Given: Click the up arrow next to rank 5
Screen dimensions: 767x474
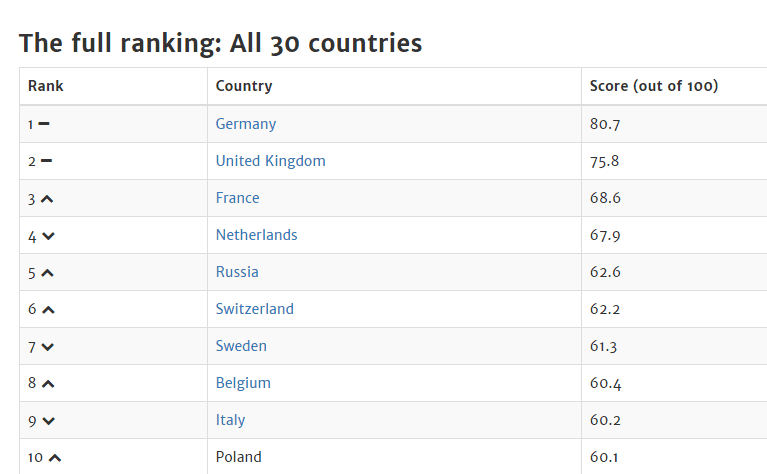Looking at the screenshot, I should [x=47, y=273].
